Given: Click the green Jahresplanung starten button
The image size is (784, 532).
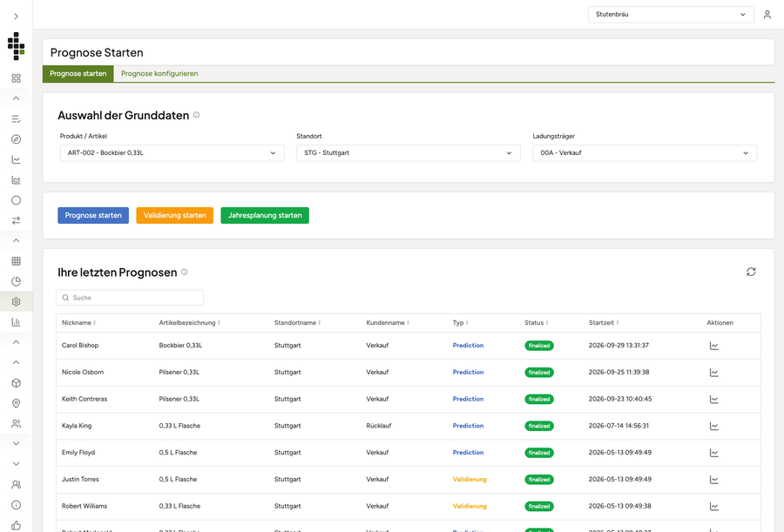Looking at the screenshot, I should click(x=265, y=216).
